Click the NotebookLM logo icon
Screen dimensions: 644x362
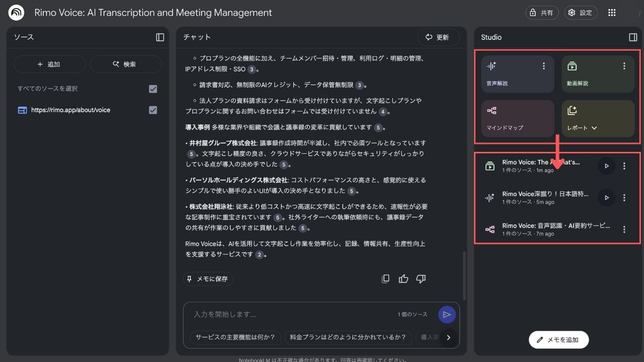(x=16, y=13)
